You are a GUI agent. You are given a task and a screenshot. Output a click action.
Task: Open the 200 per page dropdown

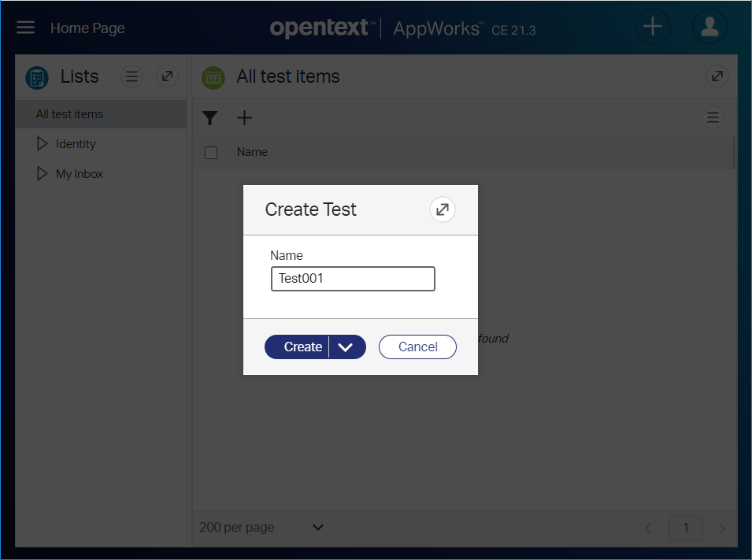coord(318,527)
